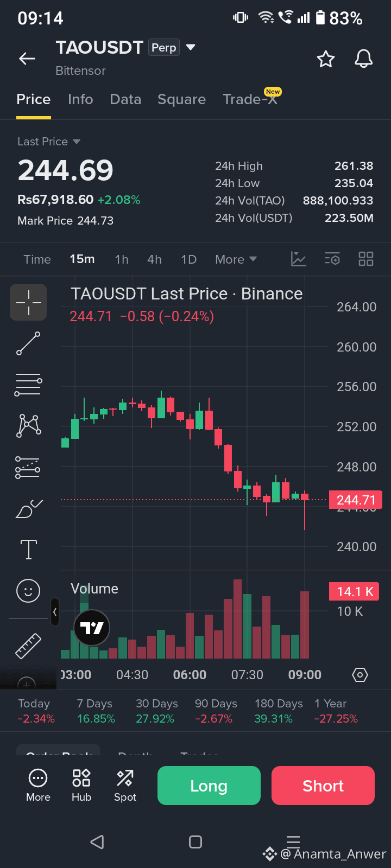
Task: Select the 90 Days -2.67% performance
Action: 216,711
